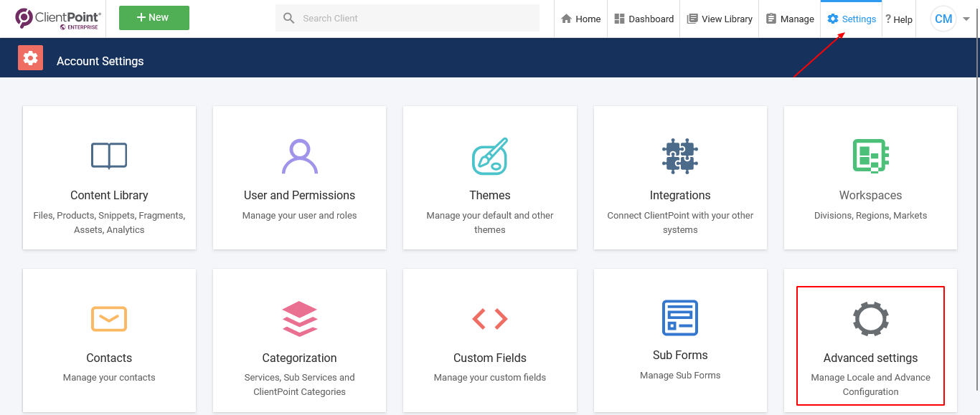Open User and Permissions settings
Image resolution: width=980 pixels, height=415 pixels.
tap(300, 195)
